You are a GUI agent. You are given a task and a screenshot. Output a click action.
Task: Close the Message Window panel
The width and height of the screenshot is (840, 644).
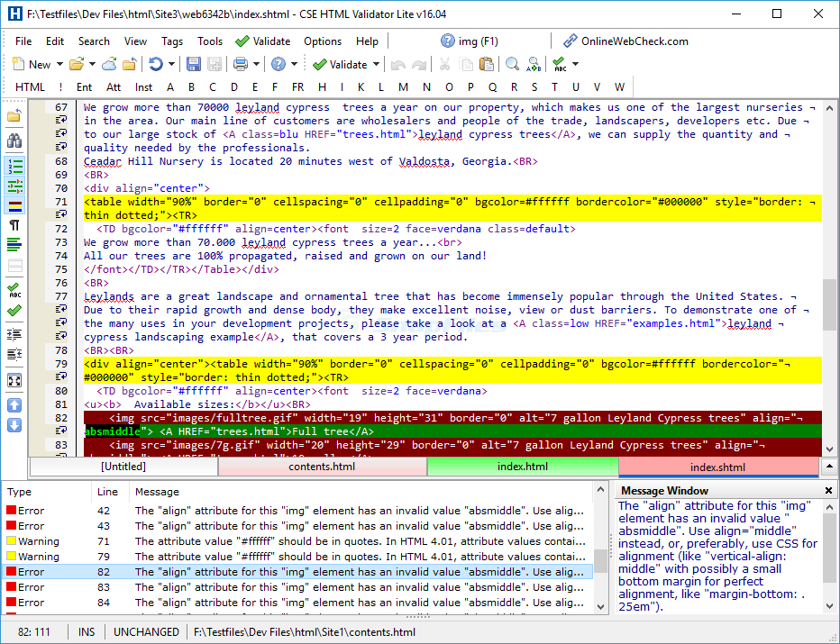[x=827, y=490]
